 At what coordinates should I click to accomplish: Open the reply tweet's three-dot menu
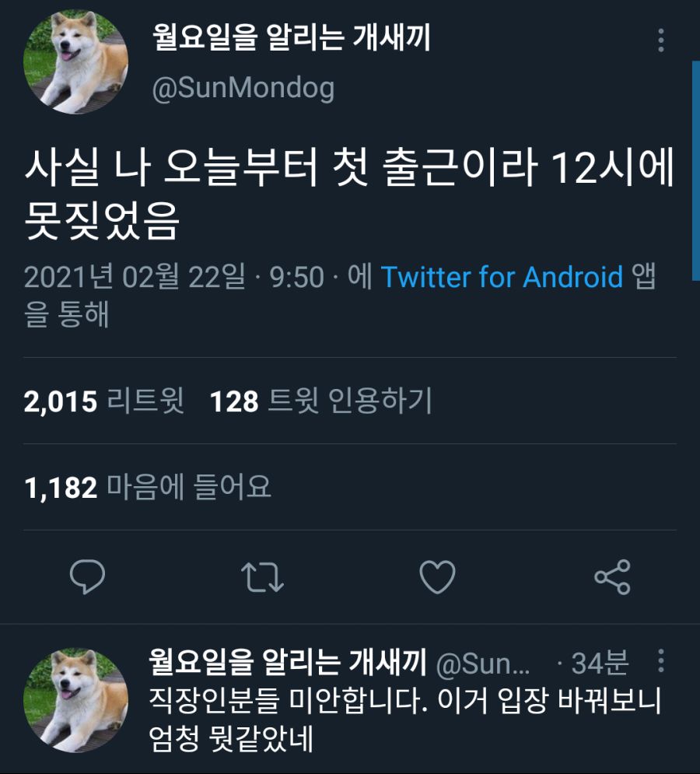point(661,660)
